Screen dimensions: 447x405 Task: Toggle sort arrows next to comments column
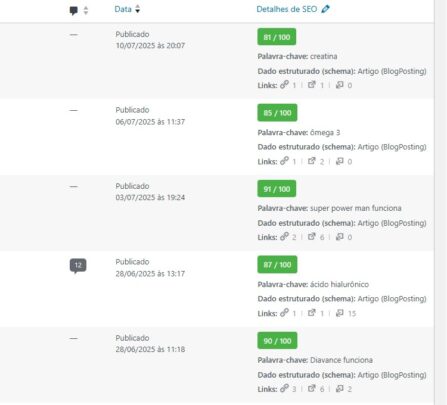point(86,11)
